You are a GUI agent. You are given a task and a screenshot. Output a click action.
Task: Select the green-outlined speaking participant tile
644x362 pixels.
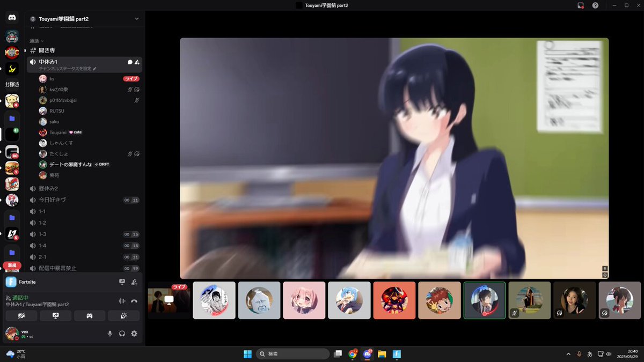[x=485, y=300]
